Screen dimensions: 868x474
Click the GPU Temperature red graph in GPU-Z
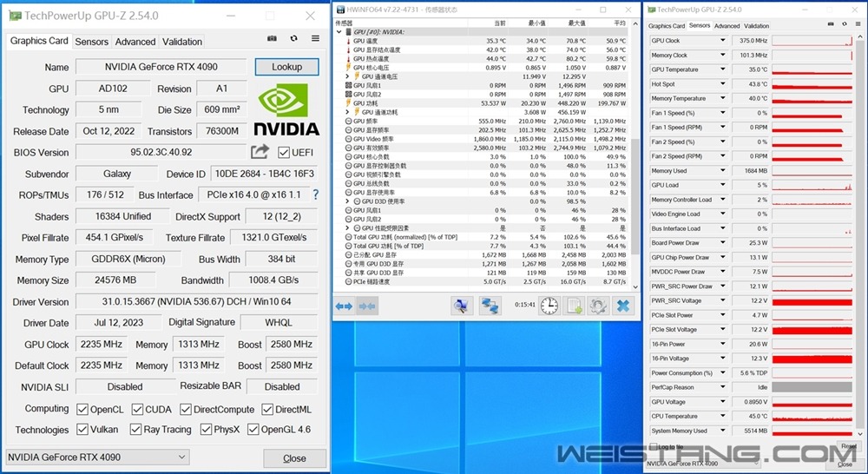point(812,69)
